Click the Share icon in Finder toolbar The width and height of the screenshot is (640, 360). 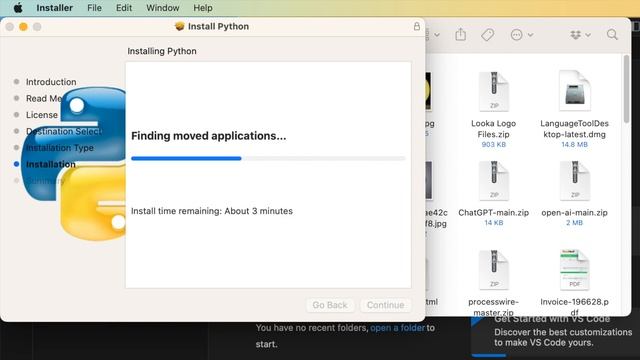pos(460,35)
